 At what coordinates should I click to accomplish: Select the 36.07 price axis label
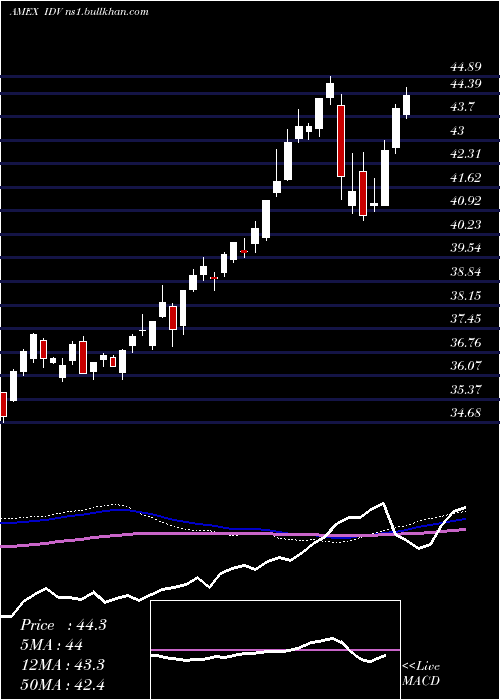[466, 366]
